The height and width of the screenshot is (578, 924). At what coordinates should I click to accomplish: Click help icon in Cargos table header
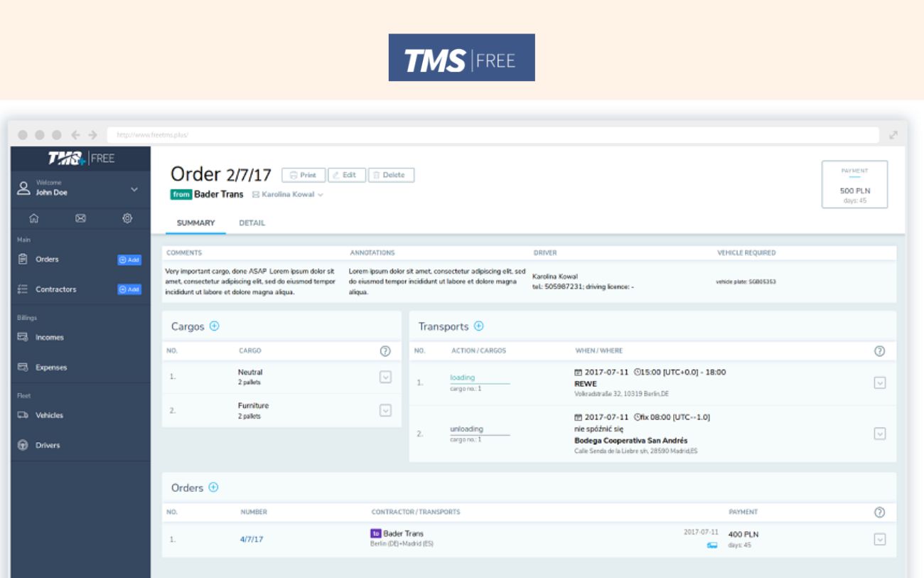(385, 350)
